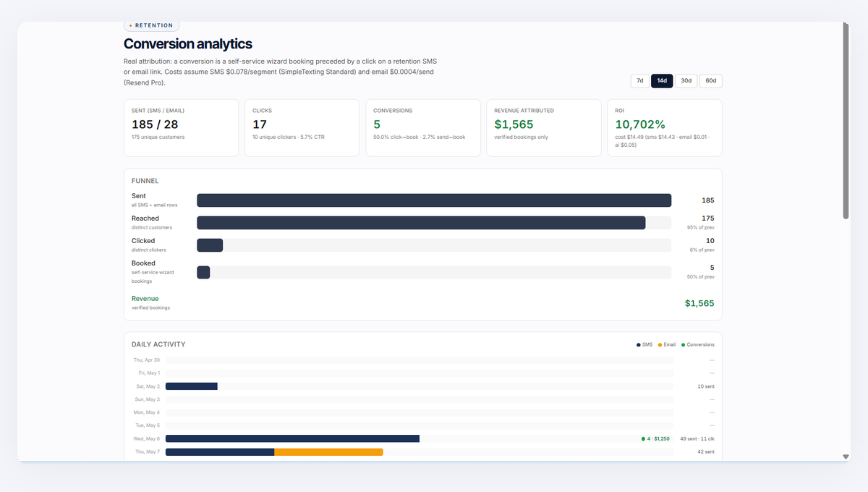Select the 14d time range
The height and width of the screenshot is (492, 868).
662,81
